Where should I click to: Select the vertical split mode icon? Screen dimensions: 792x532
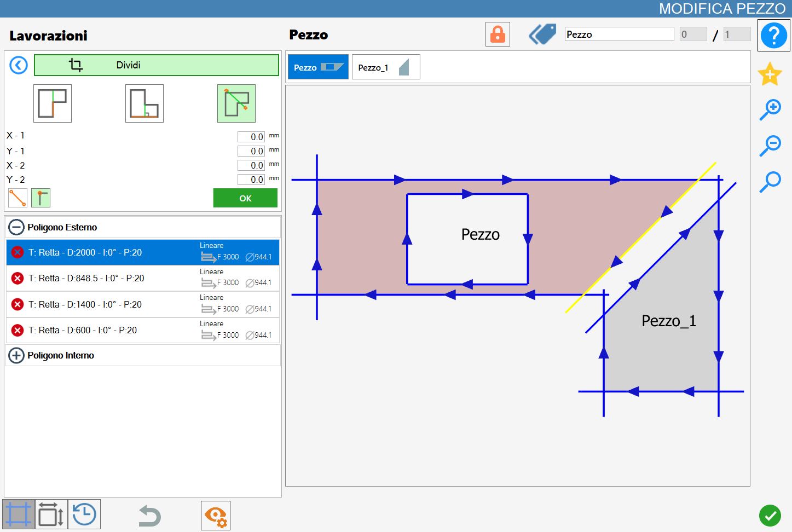pyautogui.click(x=53, y=103)
